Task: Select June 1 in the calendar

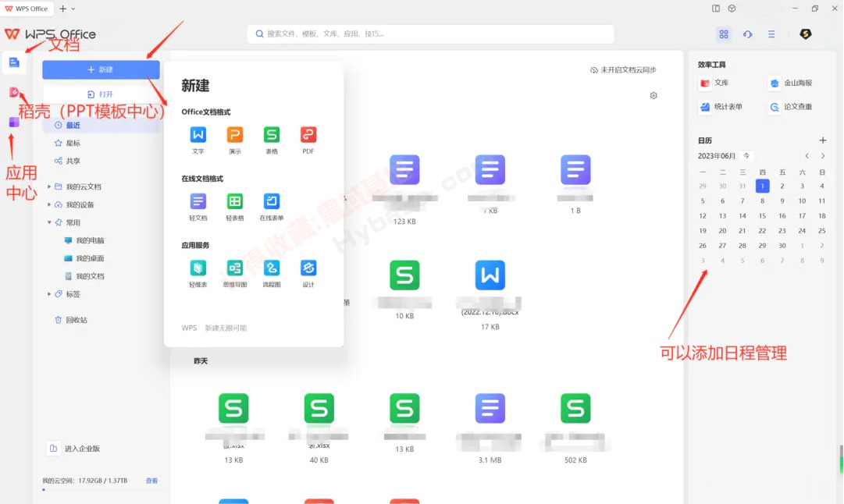Action: coord(762,186)
